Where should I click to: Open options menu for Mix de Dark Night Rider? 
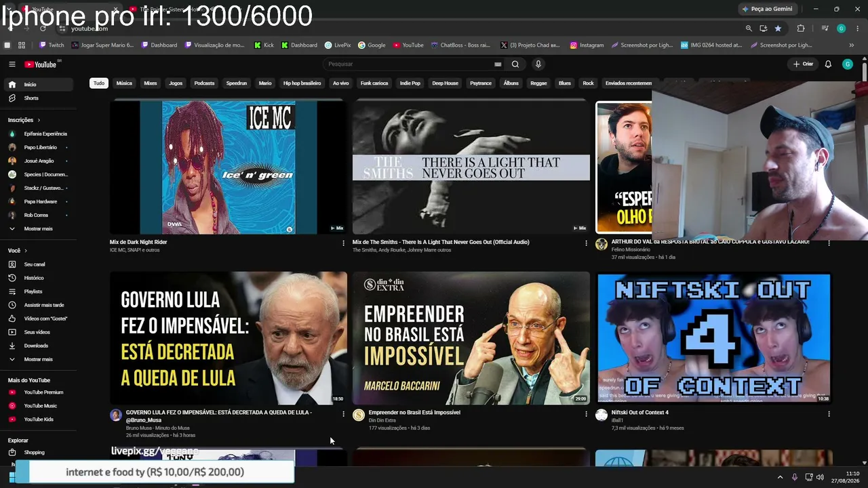pyautogui.click(x=343, y=243)
